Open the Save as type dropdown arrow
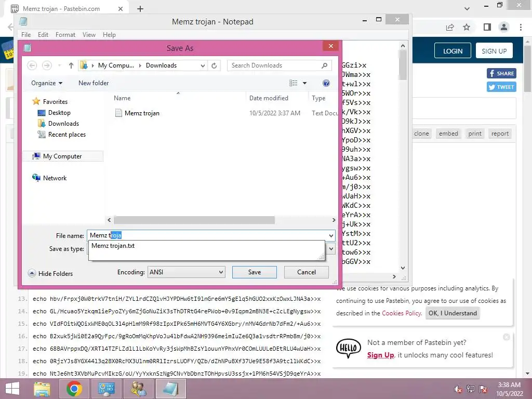Screen dimensions: 532x399 click(331, 249)
